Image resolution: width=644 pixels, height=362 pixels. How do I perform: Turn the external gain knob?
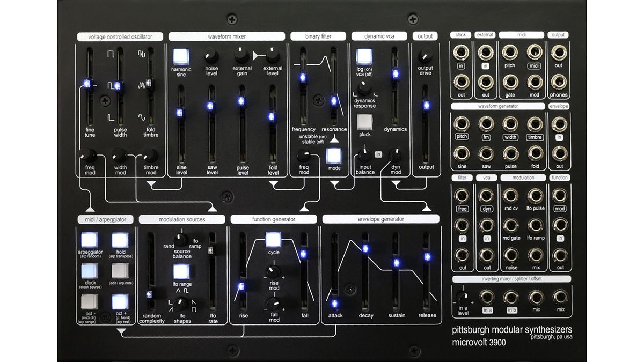tap(242, 54)
